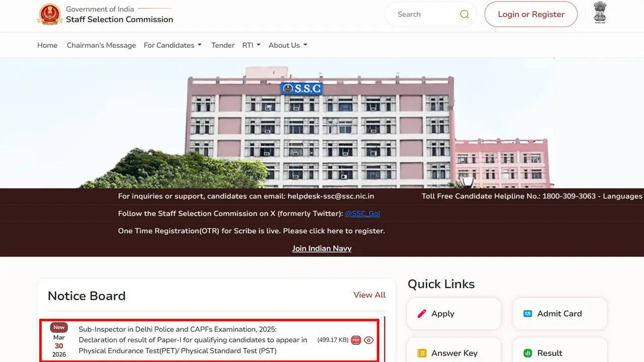
Task: Follow the @SSC_GoI Twitter link
Action: [362, 213]
